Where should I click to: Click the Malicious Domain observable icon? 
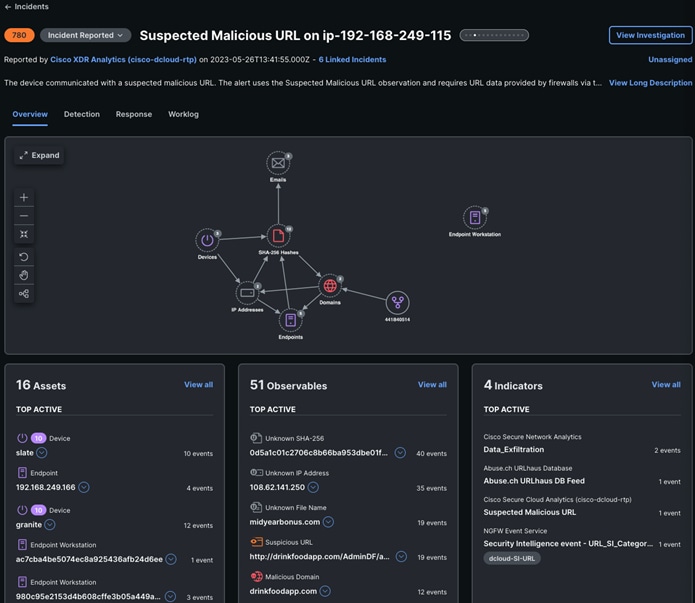pos(256,576)
